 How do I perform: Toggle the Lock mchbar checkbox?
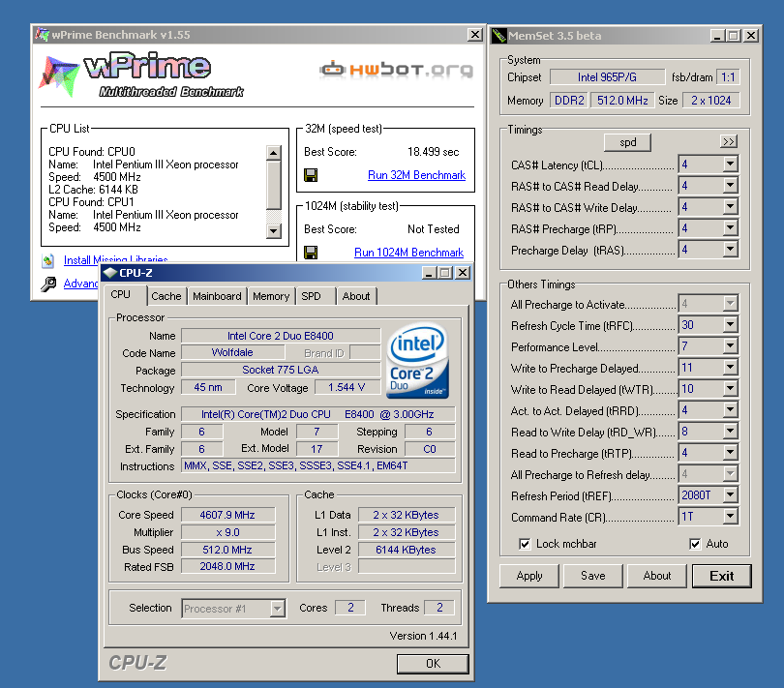click(525, 544)
